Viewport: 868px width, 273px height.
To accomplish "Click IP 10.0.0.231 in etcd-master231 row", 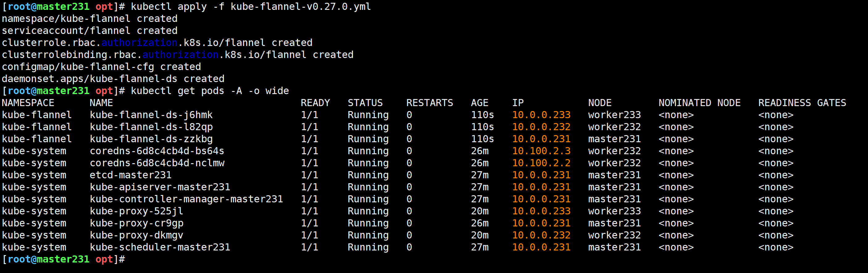I will [541, 176].
